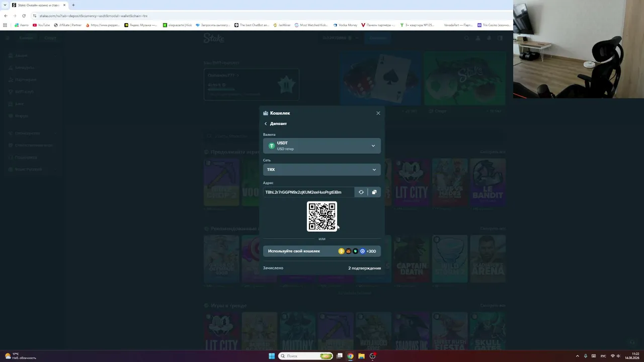
Task: Close the Stake browser tab
Action: [x=64, y=5]
